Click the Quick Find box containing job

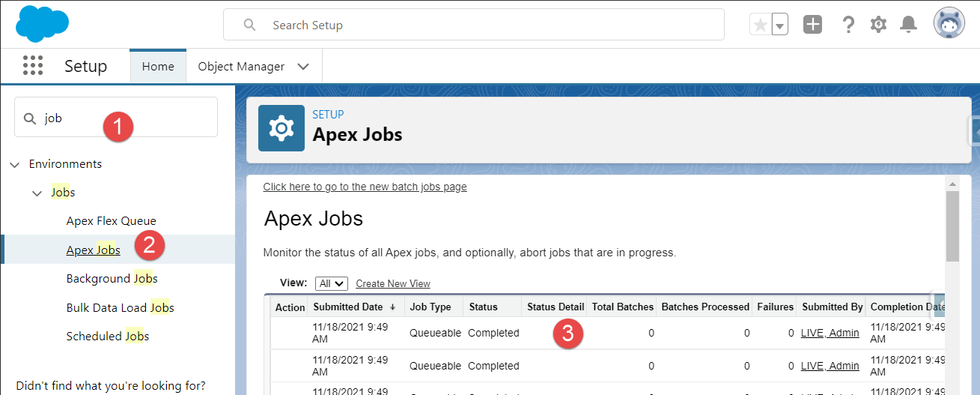pyautogui.click(x=116, y=117)
